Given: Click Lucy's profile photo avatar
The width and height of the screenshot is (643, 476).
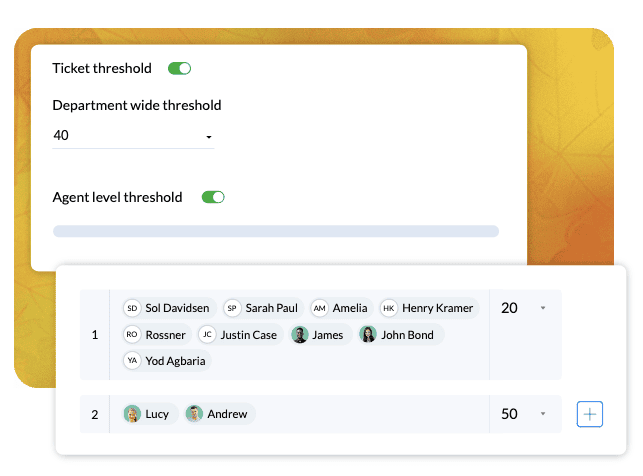Looking at the screenshot, I should click(x=132, y=414).
